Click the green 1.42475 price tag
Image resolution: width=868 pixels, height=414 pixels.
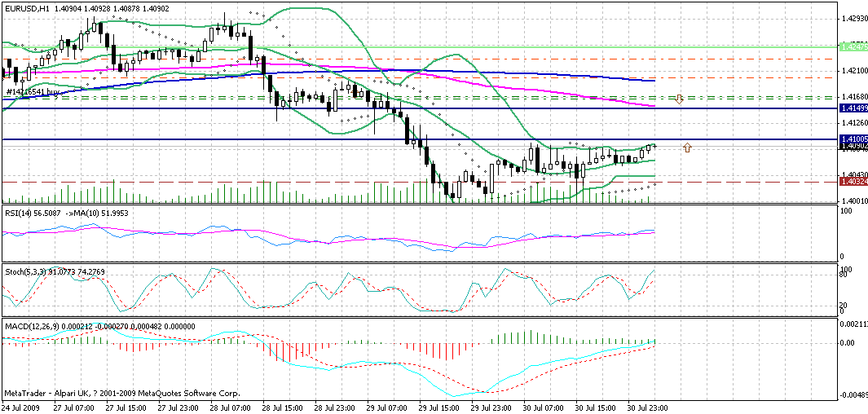click(x=853, y=47)
